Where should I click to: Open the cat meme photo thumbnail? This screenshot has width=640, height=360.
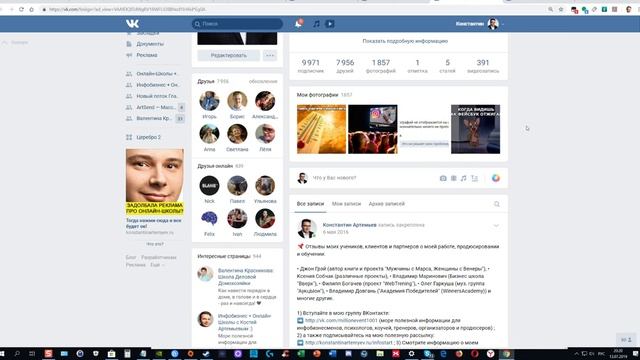point(476,129)
